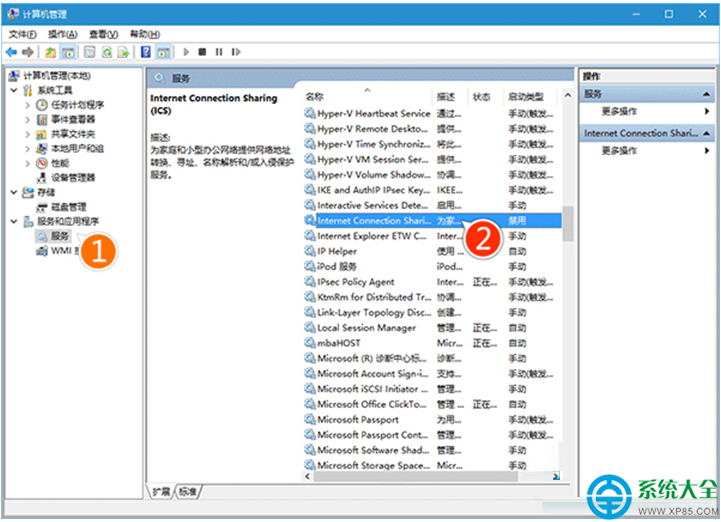The image size is (721, 522).
Task: Collapse the 服务 section in actions pane
Action: pyautogui.click(x=706, y=94)
